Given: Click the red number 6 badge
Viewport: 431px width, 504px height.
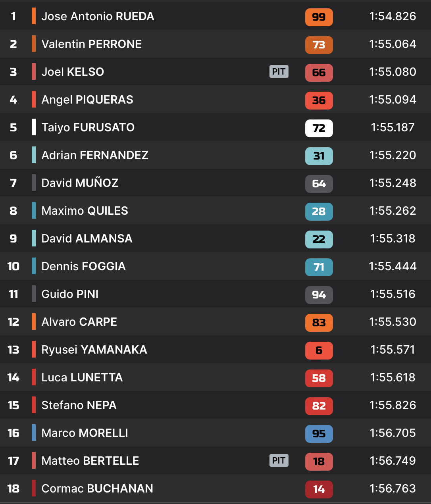Looking at the screenshot, I should [319, 350].
